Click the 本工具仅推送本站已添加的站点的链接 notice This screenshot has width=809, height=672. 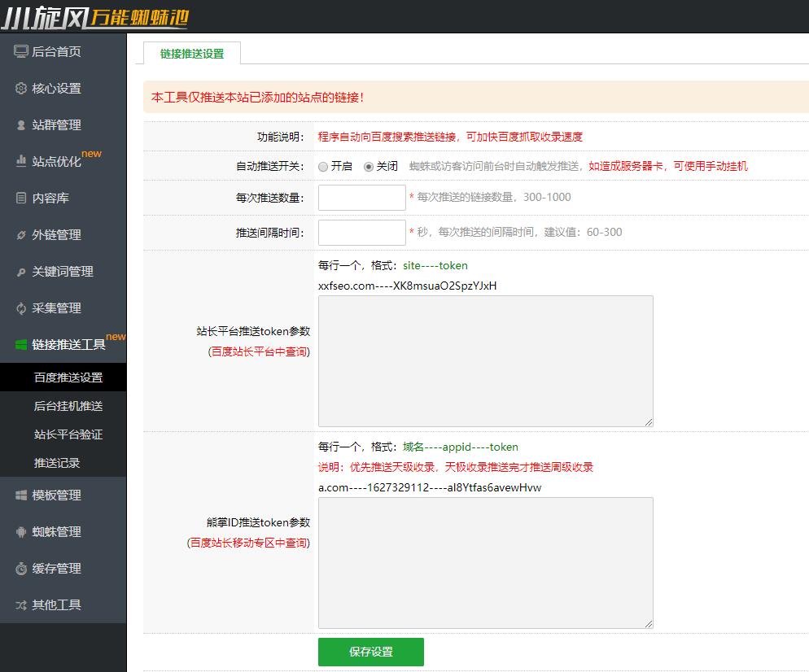point(258,97)
